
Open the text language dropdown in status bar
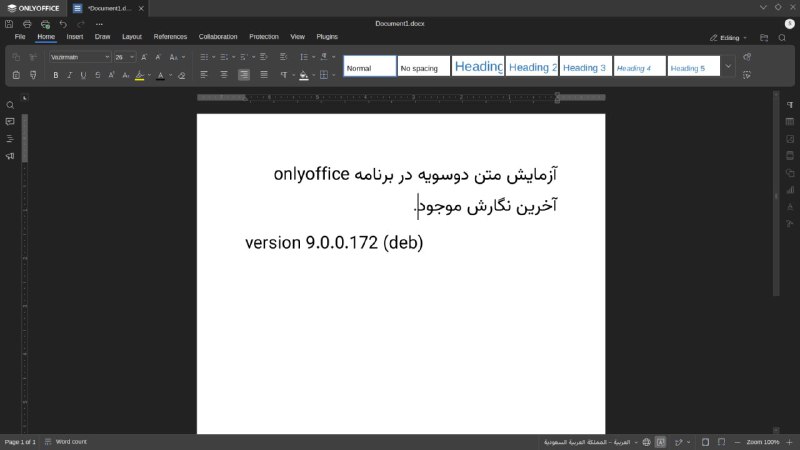(590, 442)
